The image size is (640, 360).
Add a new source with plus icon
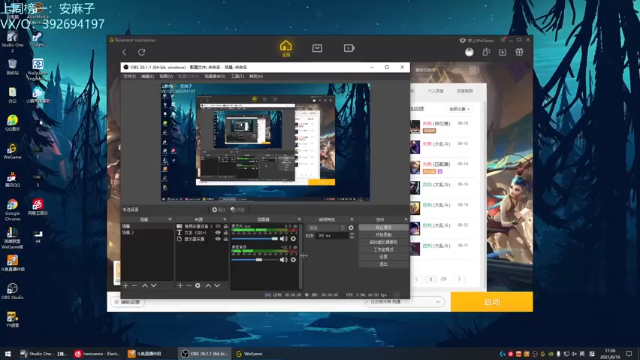click(180, 285)
